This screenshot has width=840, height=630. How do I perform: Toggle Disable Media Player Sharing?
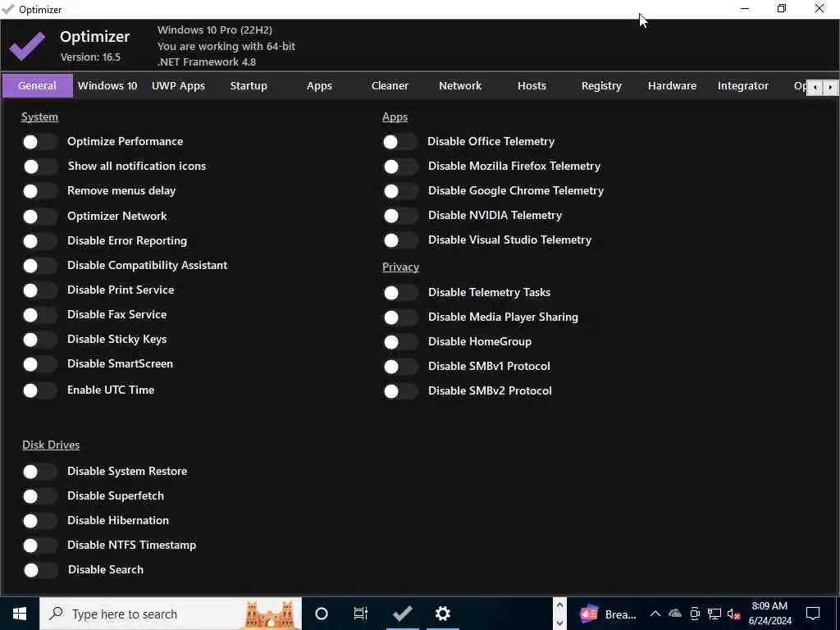pos(400,317)
